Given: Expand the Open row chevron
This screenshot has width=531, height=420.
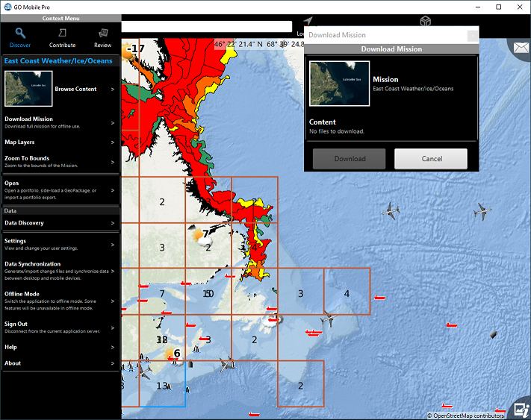Looking at the screenshot, I should click(x=113, y=190).
